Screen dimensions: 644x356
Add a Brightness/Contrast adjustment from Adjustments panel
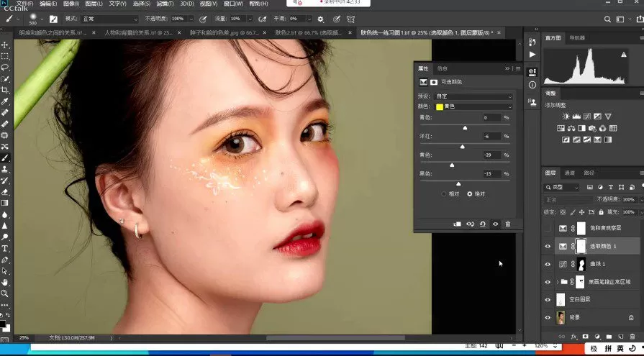[x=566, y=117]
